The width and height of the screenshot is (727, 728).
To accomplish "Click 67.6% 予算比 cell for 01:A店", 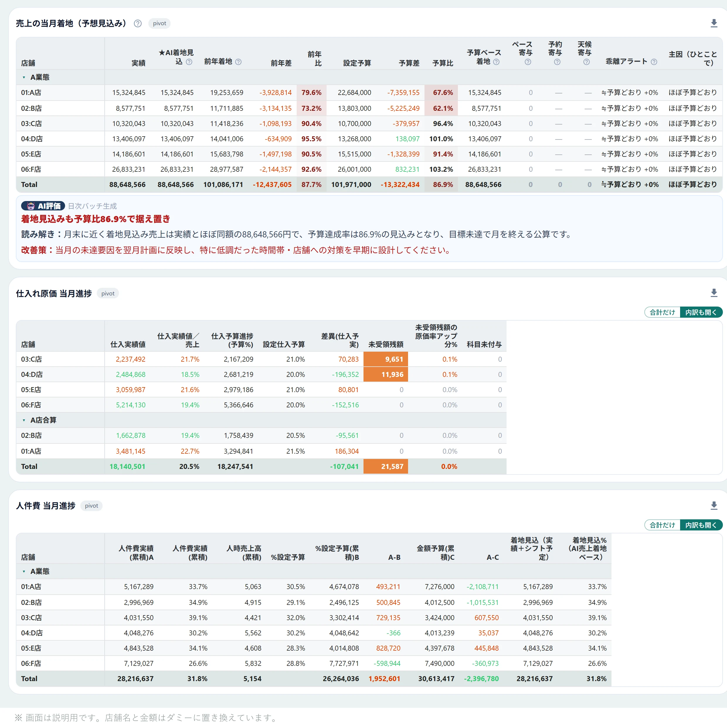I will point(441,93).
